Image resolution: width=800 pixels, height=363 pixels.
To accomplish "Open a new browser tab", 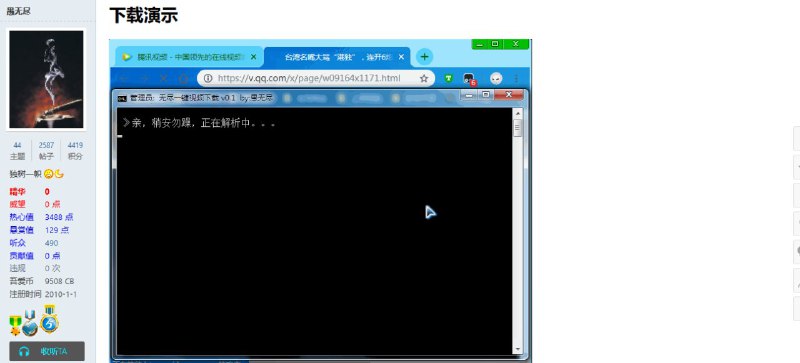I will click(424, 57).
